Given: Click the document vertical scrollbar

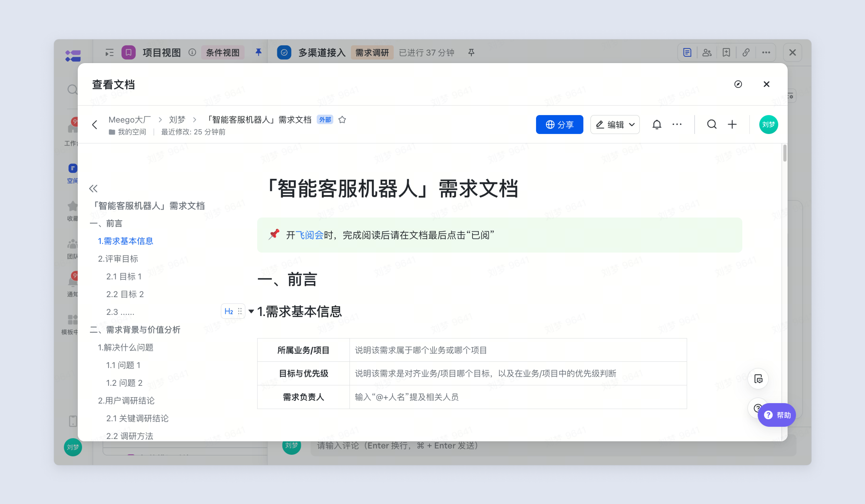Looking at the screenshot, I should [785, 153].
